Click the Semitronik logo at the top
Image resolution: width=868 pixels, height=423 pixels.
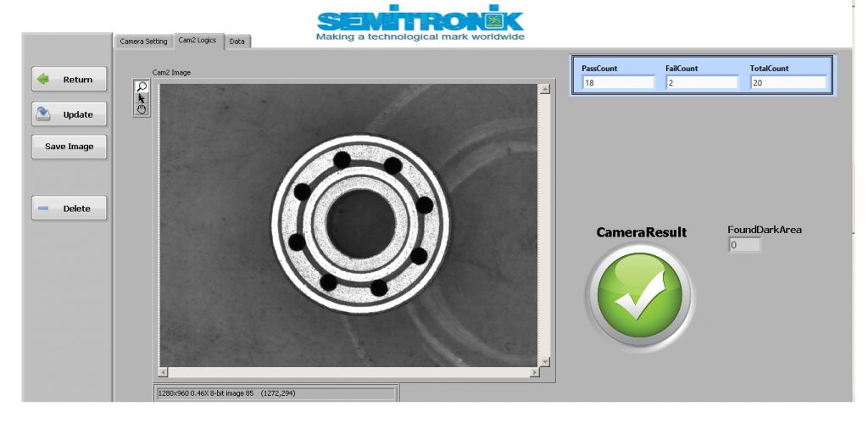click(420, 25)
